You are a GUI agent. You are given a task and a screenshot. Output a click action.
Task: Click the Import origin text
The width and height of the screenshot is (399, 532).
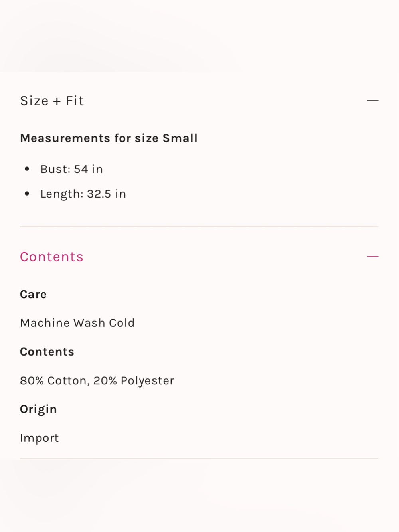click(x=40, y=438)
